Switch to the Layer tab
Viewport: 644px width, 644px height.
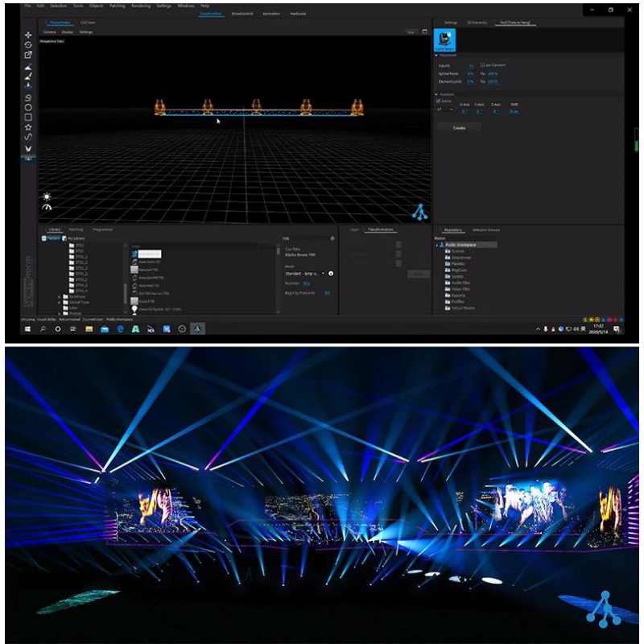(354, 229)
